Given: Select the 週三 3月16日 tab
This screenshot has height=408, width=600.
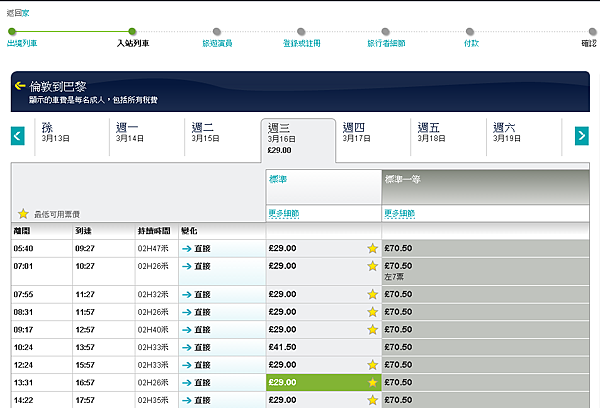Looking at the screenshot, I should [x=298, y=140].
